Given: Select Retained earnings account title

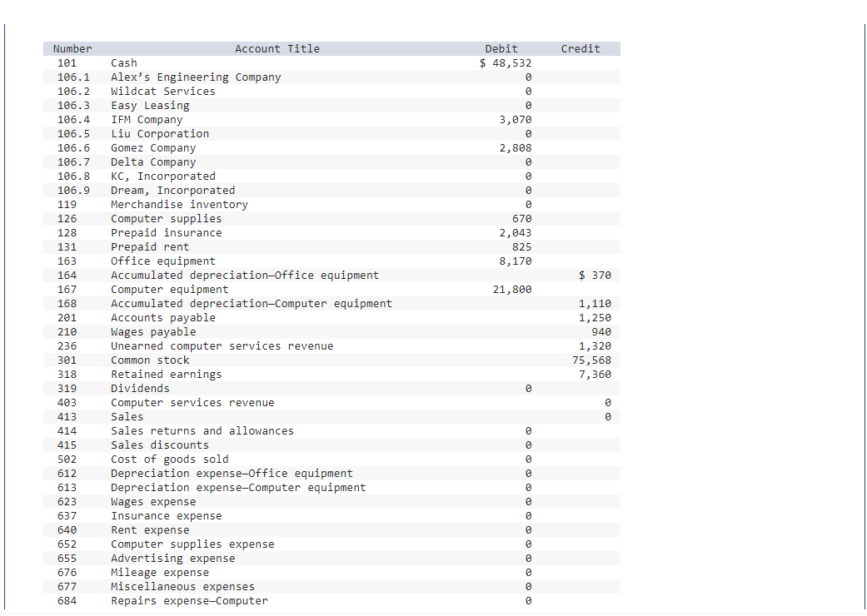Looking at the screenshot, I should 167,375.
